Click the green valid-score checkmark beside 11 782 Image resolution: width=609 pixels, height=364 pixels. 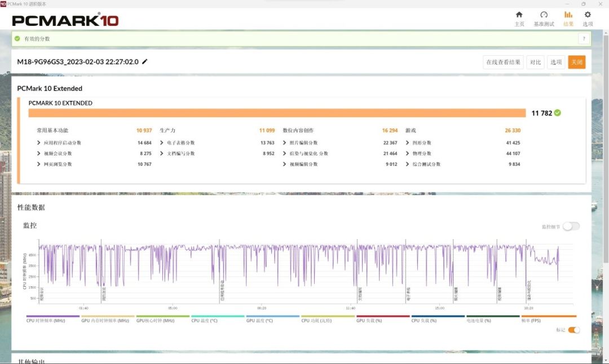coord(557,113)
